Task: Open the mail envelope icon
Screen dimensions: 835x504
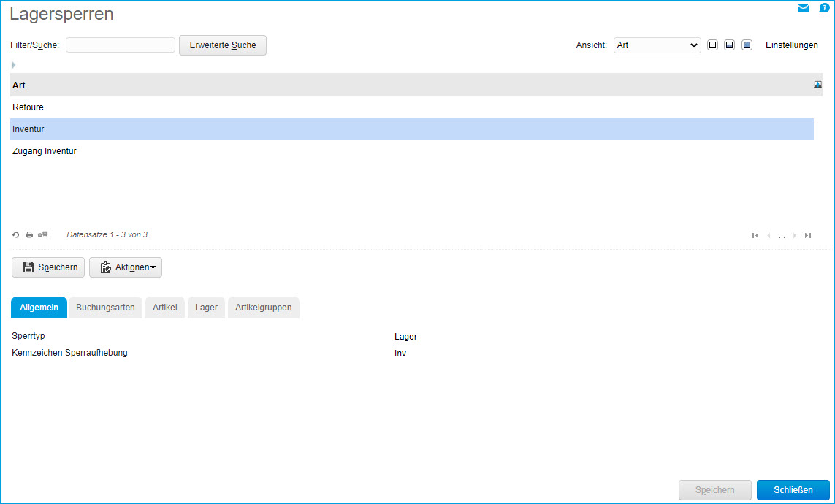Action: [x=804, y=8]
